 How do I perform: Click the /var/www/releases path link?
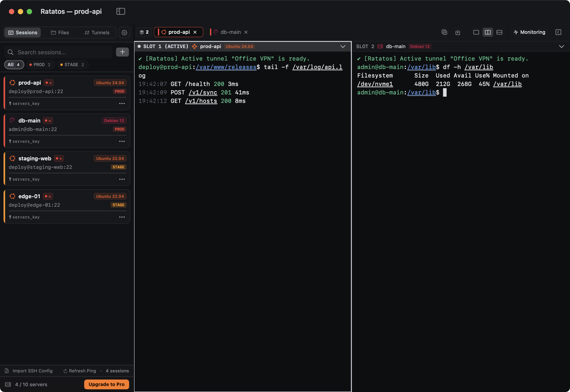coord(226,67)
